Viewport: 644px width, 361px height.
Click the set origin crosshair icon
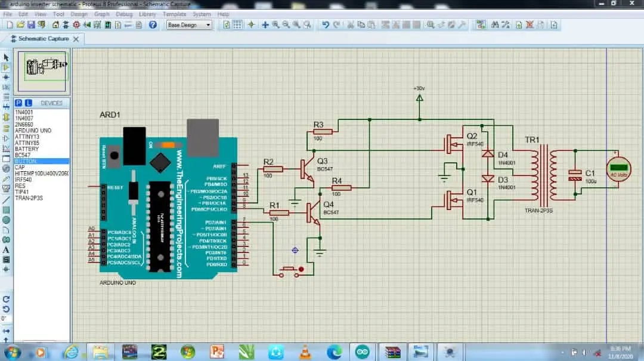(x=251, y=24)
